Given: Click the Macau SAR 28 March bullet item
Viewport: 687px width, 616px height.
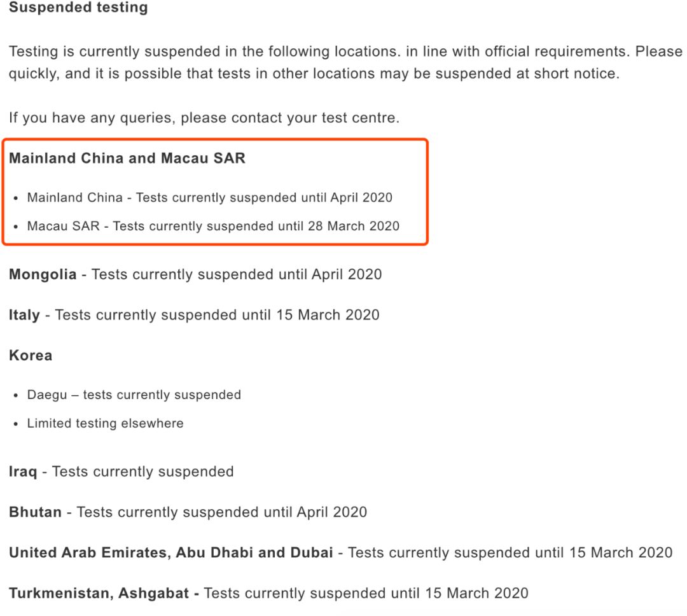Looking at the screenshot, I should pos(213,226).
